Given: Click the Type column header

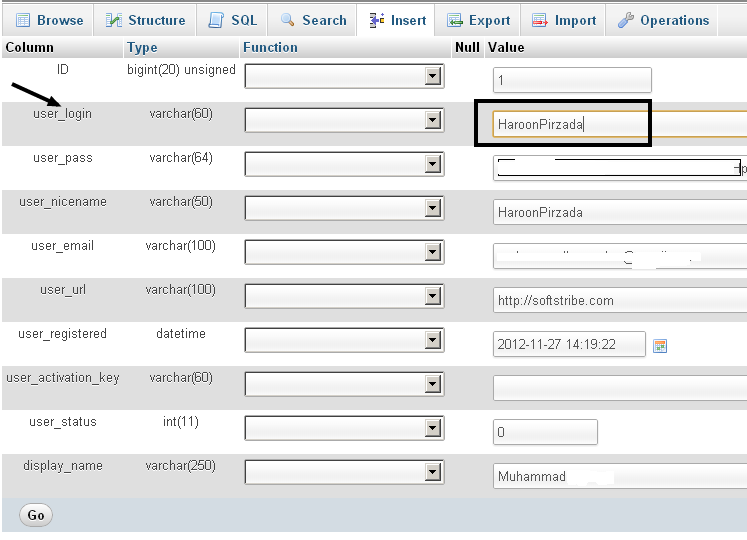Looking at the screenshot, I should pyautogui.click(x=142, y=48).
